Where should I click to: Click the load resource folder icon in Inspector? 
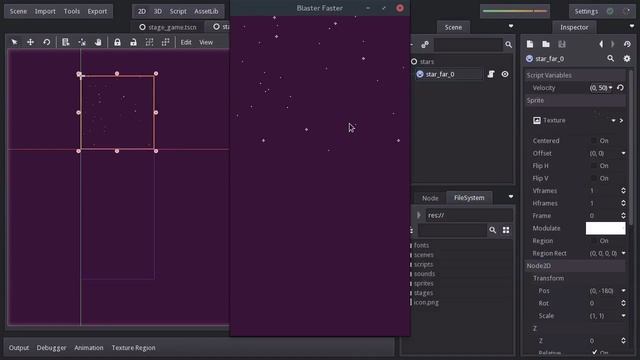[546, 44]
